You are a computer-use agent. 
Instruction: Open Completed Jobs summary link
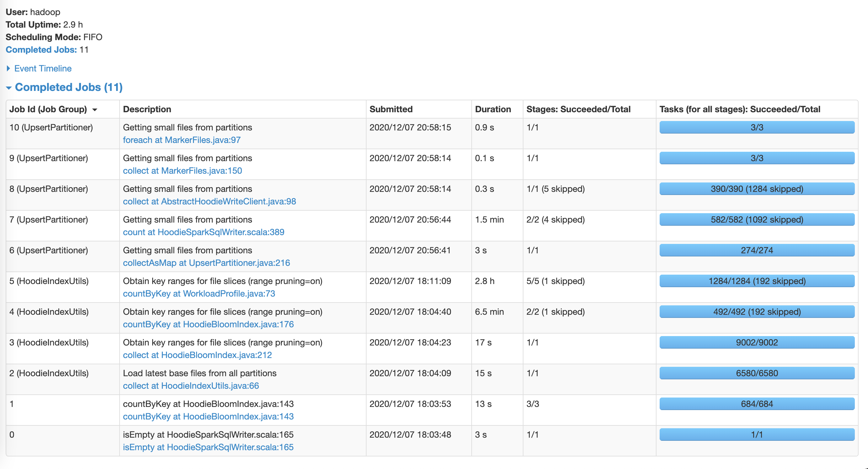pyautogui.click(x=41, y=50)
